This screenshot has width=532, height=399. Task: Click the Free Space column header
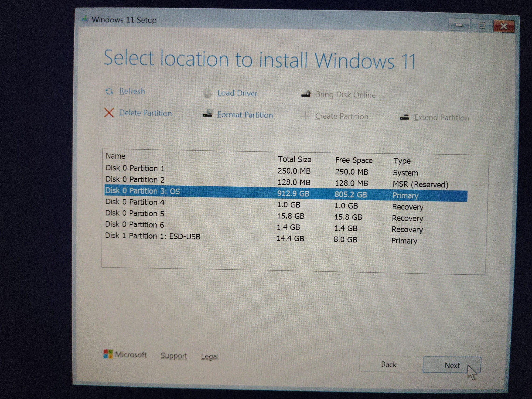click(x=354, y=160)
